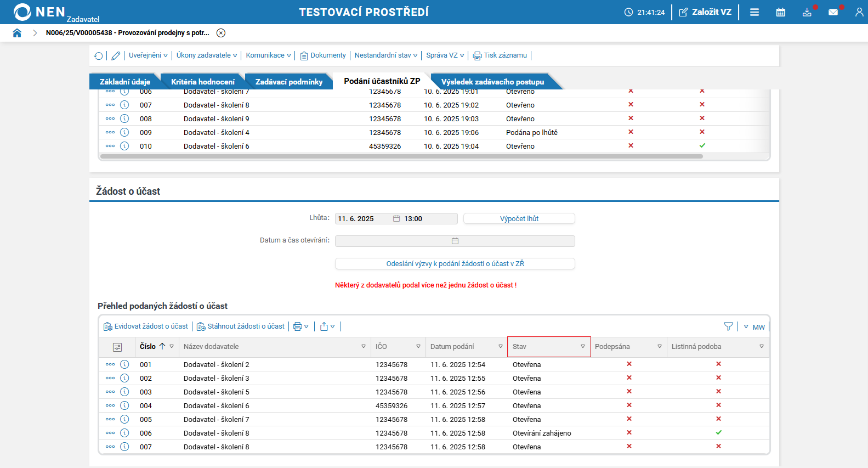This screenshot has width=868, height=468.
Task: Open column settings icon in table header
Action: coord(117,347)
